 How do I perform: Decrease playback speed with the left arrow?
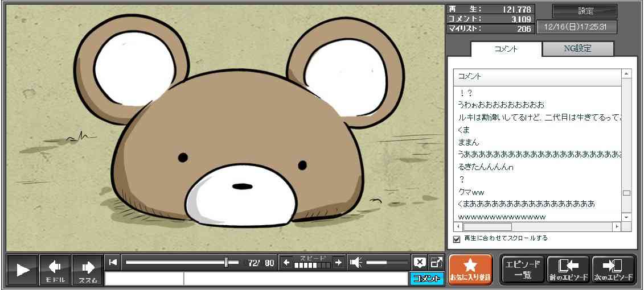tap(286, 262)
